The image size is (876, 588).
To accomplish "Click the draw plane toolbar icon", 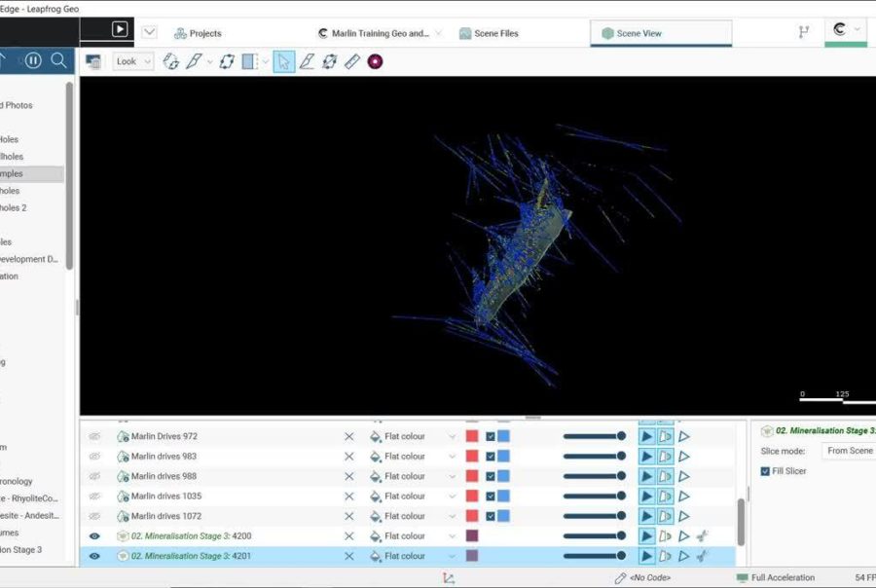I will pos(195,61).
